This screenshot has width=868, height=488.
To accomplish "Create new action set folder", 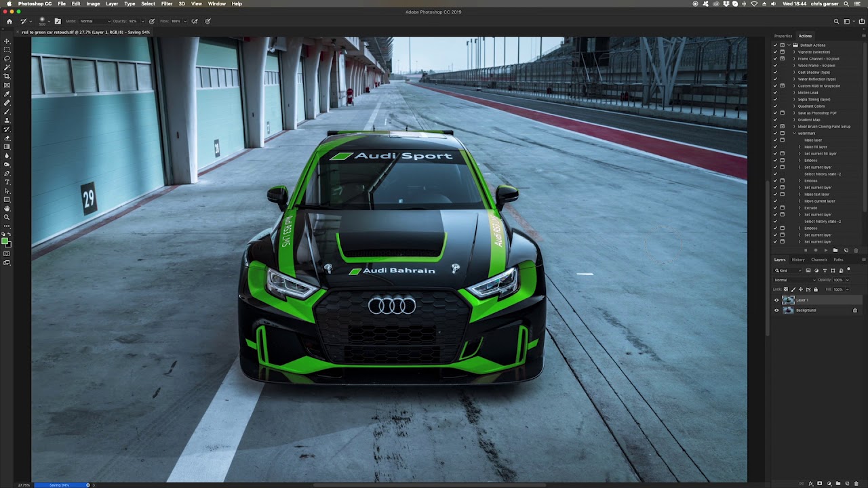I will [x=835, y=250].
